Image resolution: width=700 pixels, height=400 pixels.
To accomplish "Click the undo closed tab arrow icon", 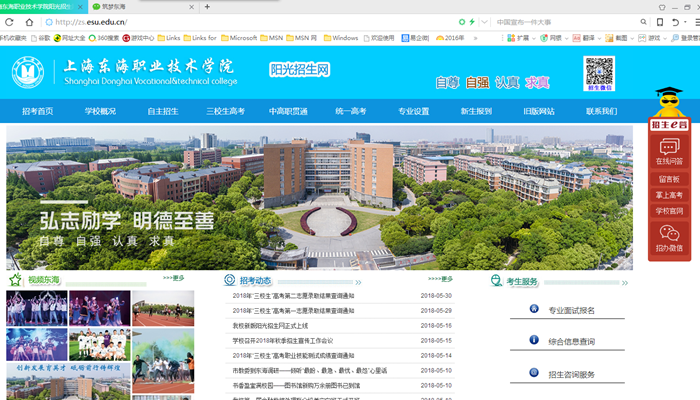I will pyautogui.click(x=675, y=22).
